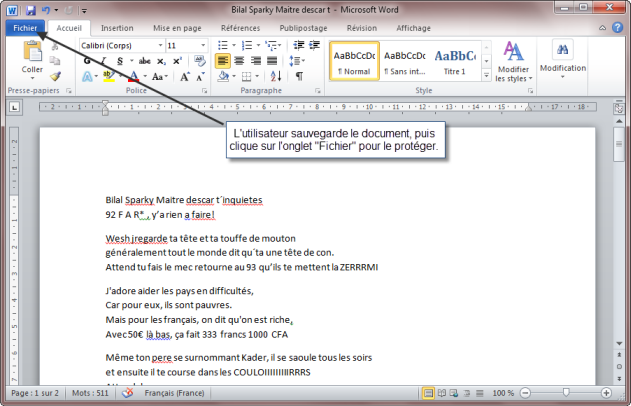Open the Fichier tab

coord(24,29)
